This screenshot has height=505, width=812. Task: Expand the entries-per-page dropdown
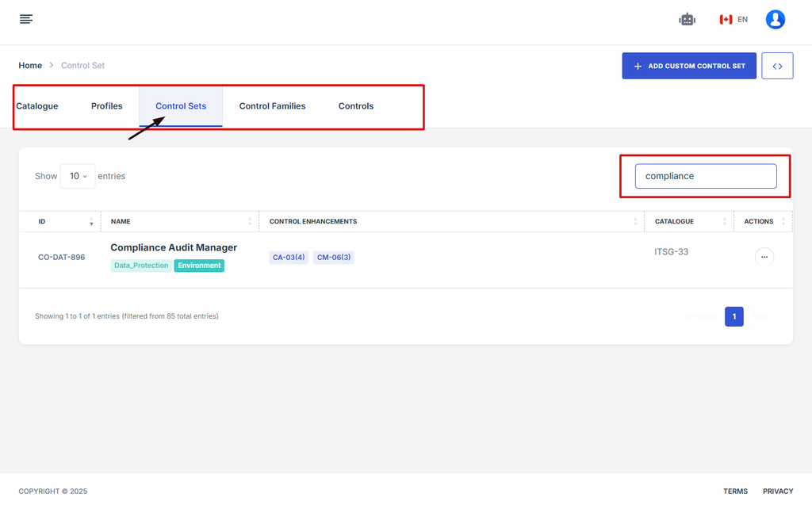78,176
